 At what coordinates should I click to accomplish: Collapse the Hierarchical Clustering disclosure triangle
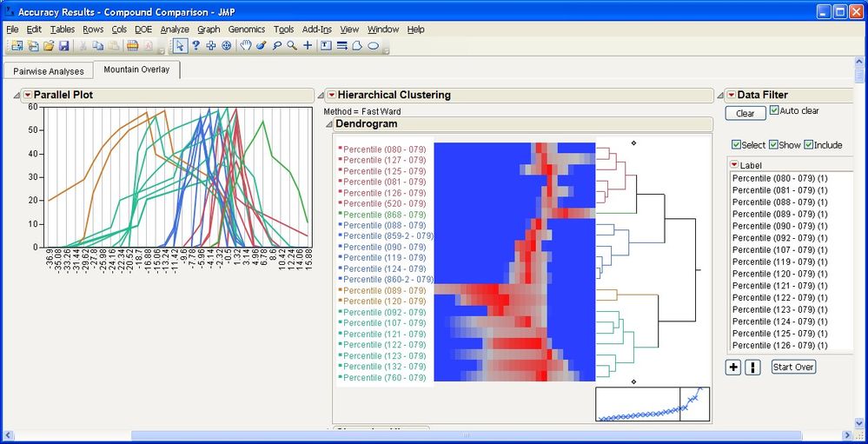pyautogui.click(x=321, y=96)
